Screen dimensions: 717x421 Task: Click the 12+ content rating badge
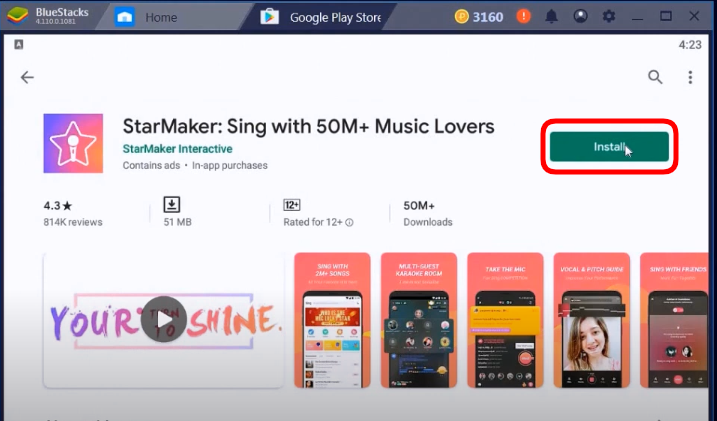click(x=292, y=205)
